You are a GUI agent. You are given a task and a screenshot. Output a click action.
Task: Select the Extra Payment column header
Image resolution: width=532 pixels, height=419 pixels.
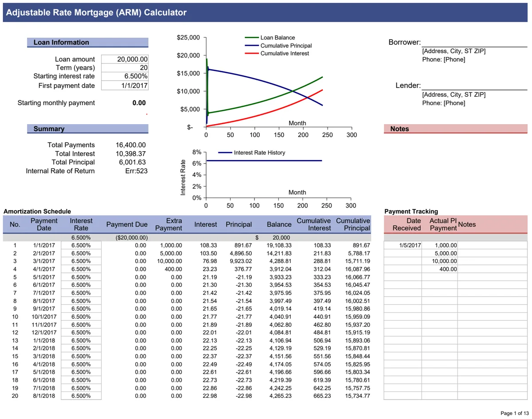168,224
